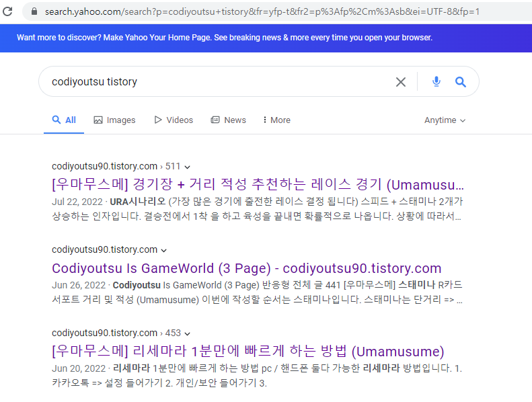Expand the chevron beside the second result's URL
The height and width of the screenshot is (402, 532).
click(x=164, y=250)
